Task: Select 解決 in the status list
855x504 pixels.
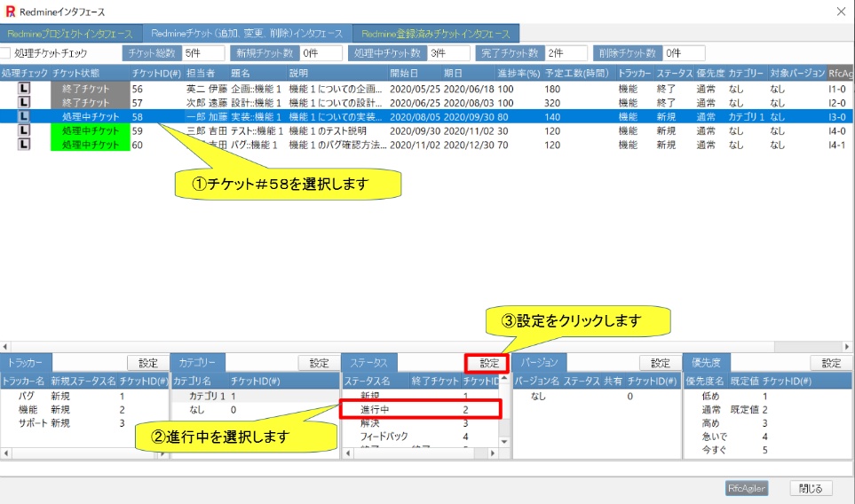Action: pyautogui.click(x=420, y=423)
